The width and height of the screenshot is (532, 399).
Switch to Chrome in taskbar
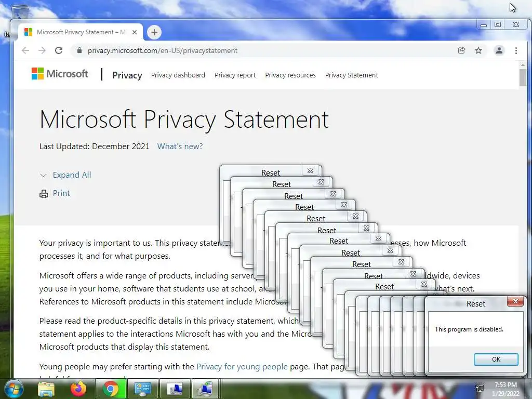click(x=111, y=389)
